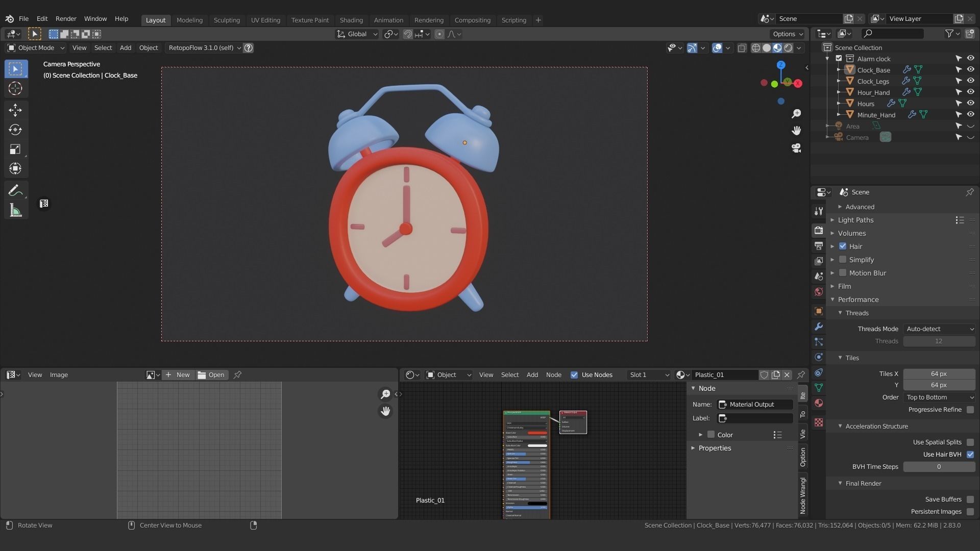
Task: Hide Clock_Legs in the viewport
Action: pyautogui.click(x=970, y=81)
